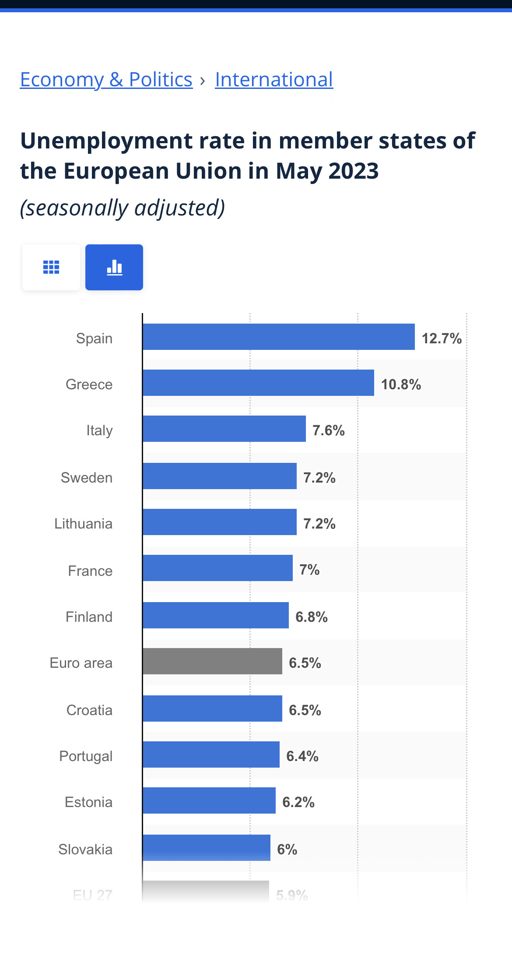Click the Slovakia 6% bar
This screenshot has height=980, width=512.
(207, 848)
